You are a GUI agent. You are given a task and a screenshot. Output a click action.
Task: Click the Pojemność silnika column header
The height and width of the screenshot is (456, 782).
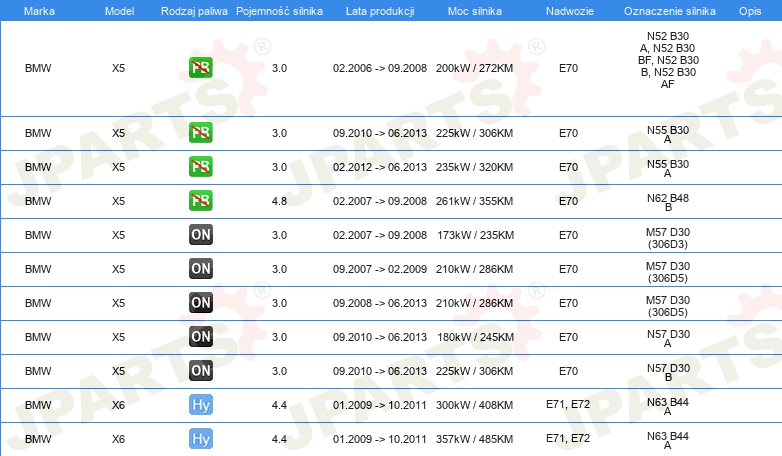(279, 11)
